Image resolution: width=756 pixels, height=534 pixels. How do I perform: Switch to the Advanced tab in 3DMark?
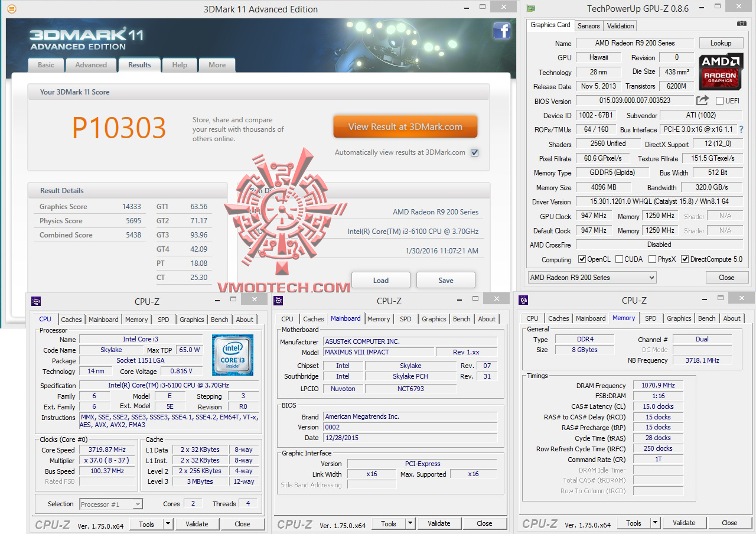(91, 65)
